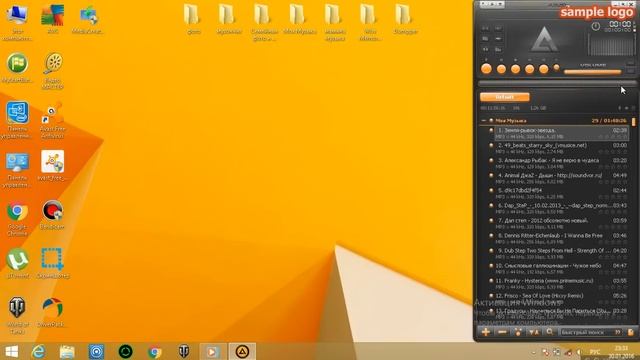This screenshot has width=640, height=360.
Task: Select the This PC computer desktop icon
Action: [17, 22]
